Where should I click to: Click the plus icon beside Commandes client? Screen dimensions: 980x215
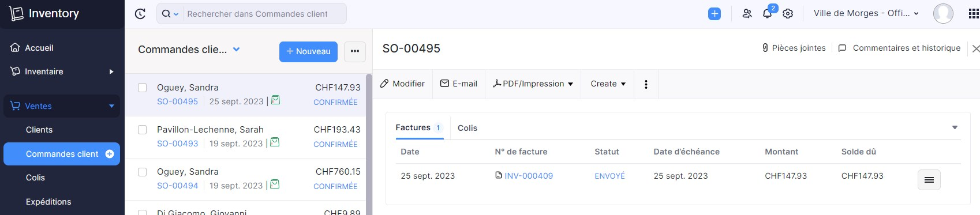[110, 154]
